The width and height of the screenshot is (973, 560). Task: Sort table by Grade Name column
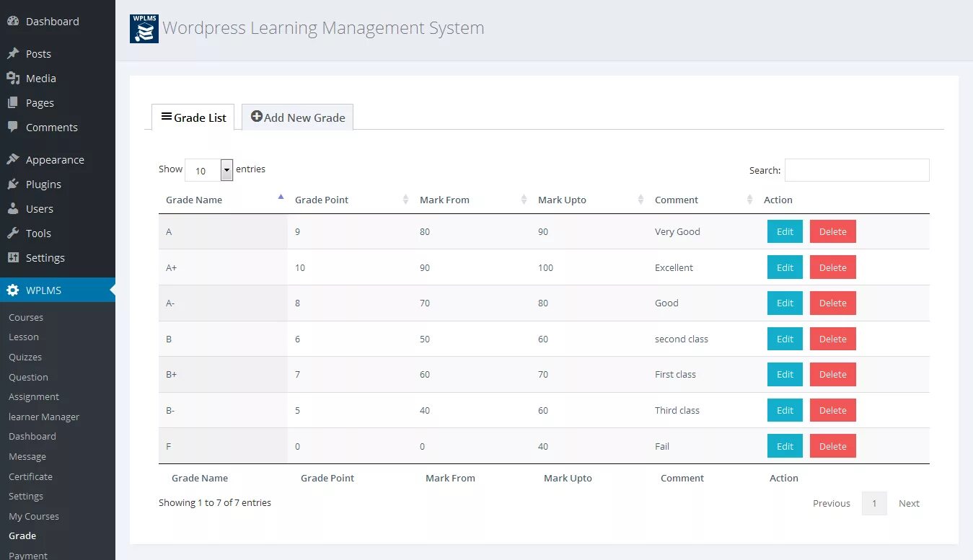pyautogui.click(x=195, y=200)
